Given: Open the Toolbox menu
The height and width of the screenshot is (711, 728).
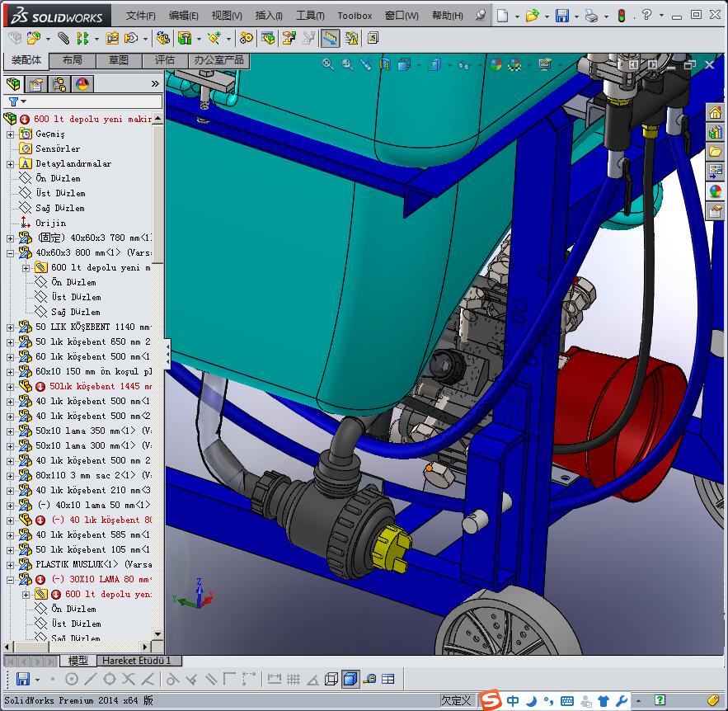Looking at the screenshot, I should click(x=355, y=16).
